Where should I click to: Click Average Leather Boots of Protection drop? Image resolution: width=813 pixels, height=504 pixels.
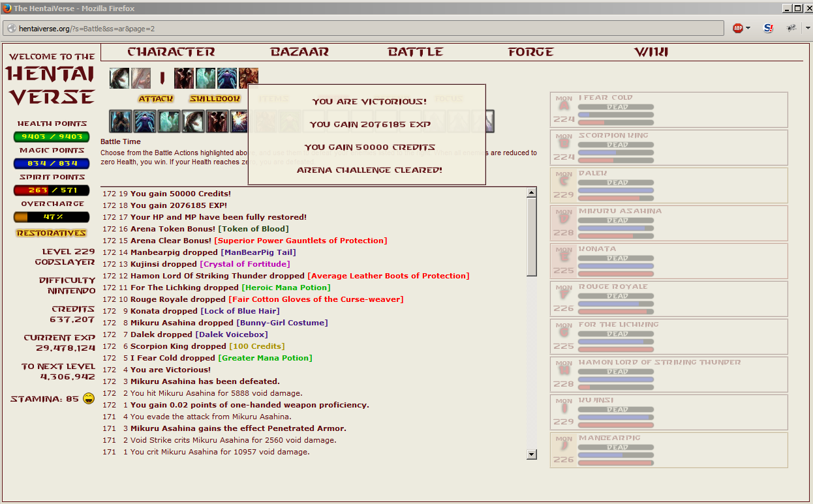click(x=388, y=276)
